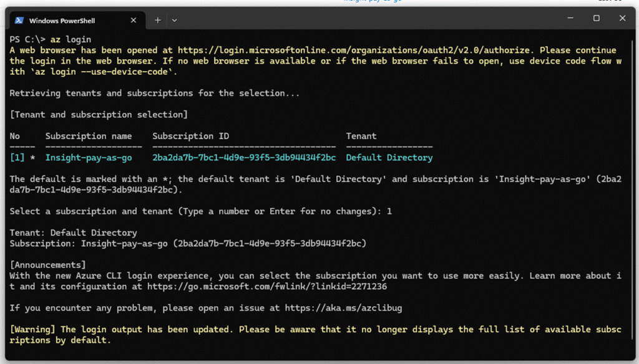
Task: Click the [1] row number in table
Action: (17, 158)
